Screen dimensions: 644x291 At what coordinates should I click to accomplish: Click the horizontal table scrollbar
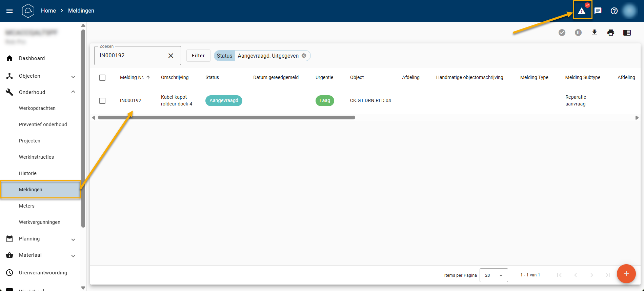pos(226,118)
